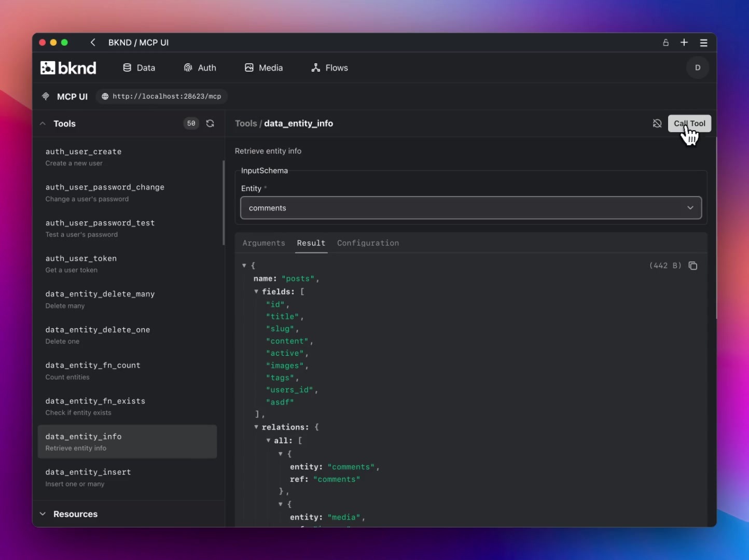
Task: Collapse the relations object in result
Action: (256, 427)
